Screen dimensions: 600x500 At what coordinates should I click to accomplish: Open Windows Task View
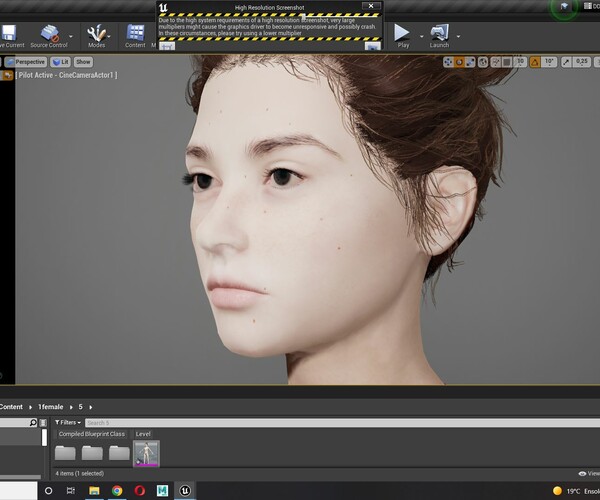coord(71,491)
